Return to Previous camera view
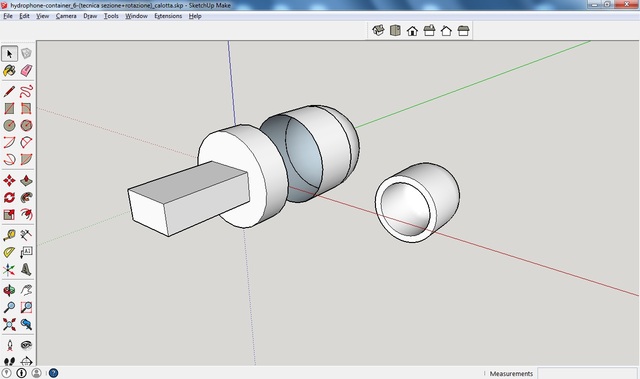Screen dimensions: 640x379 pos(26,324)
